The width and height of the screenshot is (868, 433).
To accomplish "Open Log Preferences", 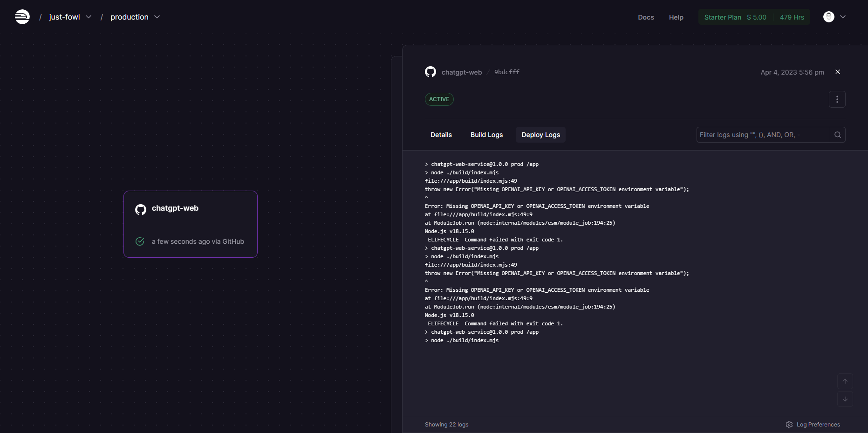I will click(x=813, y=425).
